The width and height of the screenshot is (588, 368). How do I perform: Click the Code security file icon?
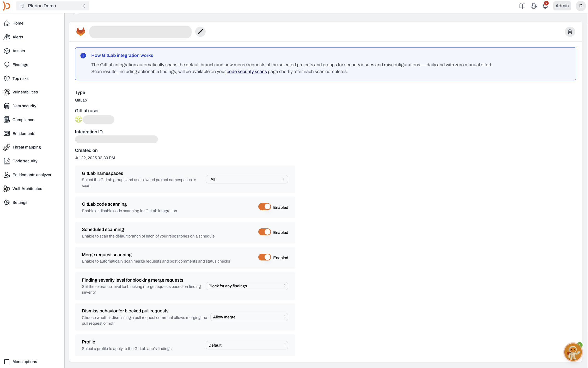[7, 161]
